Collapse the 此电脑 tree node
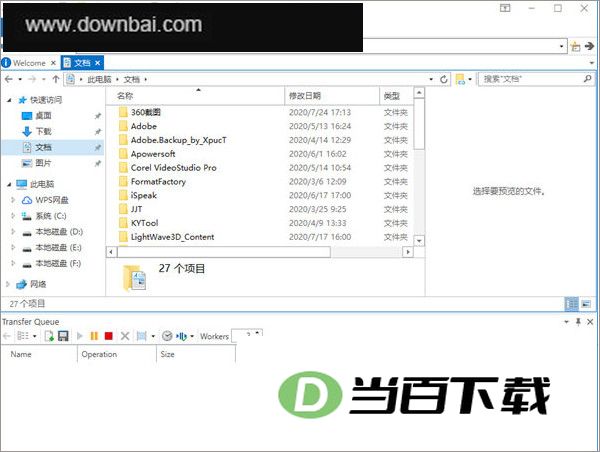The height and width of the screenshot is (452, 600). [9, 184]
